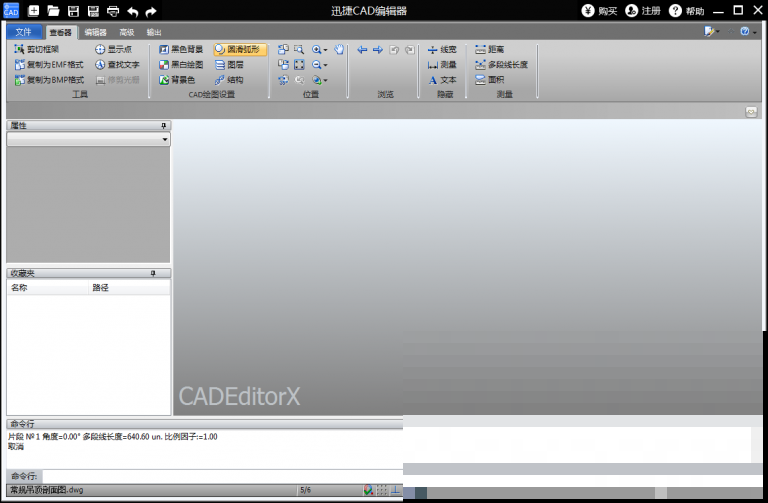This screenshot has width=768, height=503.
Task: Open the 高级 advanced tab
Action: point(126,32)
